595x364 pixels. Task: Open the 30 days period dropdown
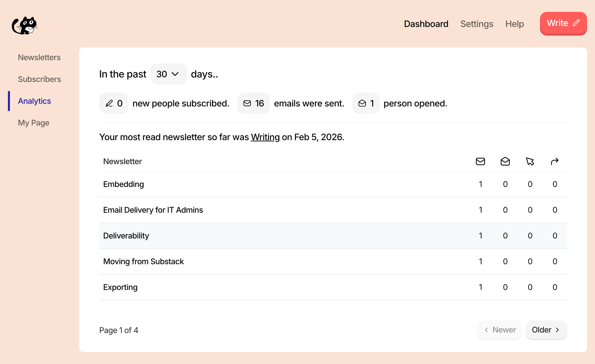pyautogui.click(x=168, y=74)
